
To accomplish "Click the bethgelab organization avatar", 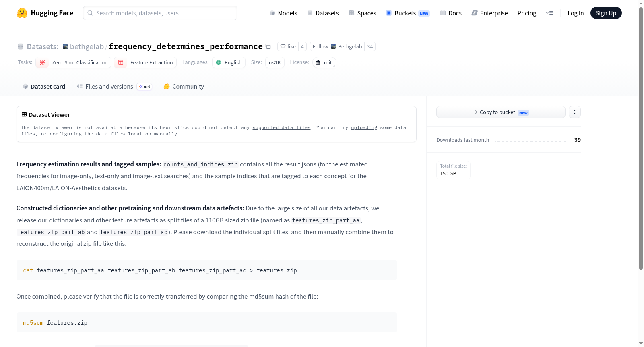I will pos(66,46).
